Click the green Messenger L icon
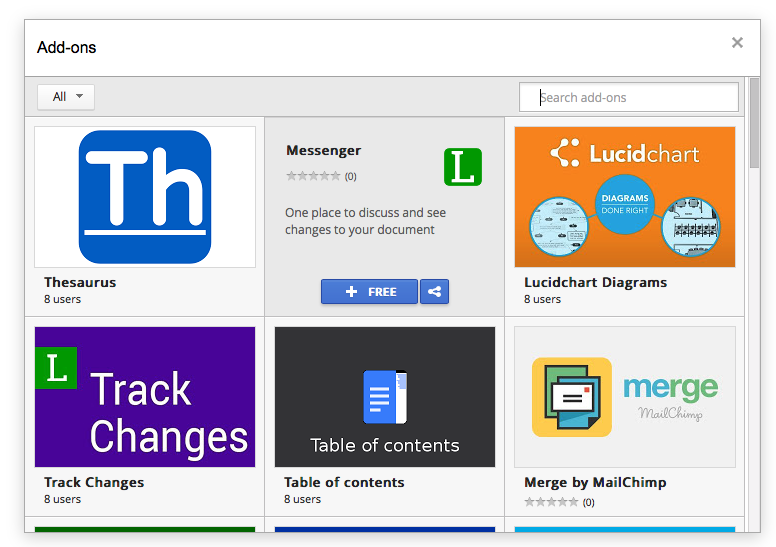 tap(462, 167)
